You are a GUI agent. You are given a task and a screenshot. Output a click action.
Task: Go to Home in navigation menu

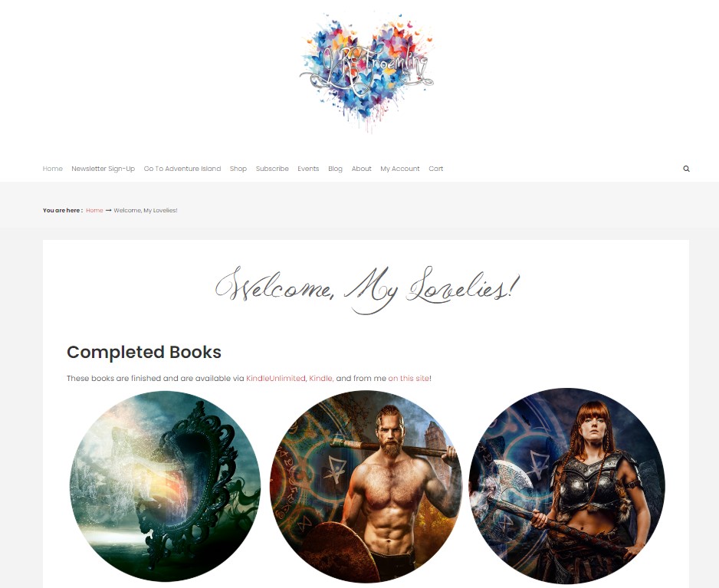coord(53,169)
